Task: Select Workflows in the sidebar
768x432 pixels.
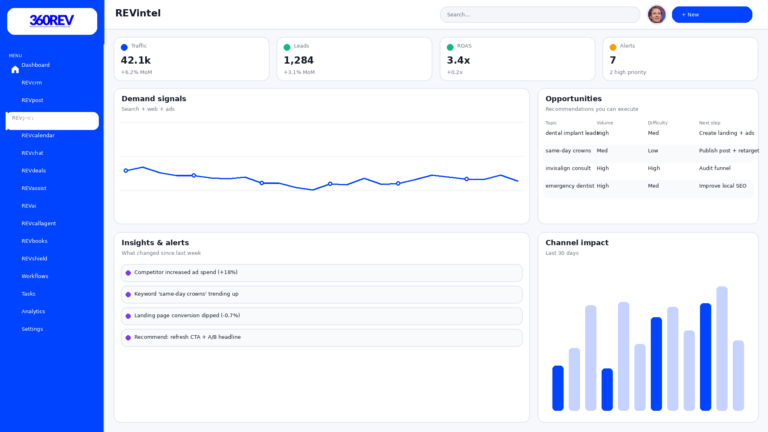Action: click(35, 276)
